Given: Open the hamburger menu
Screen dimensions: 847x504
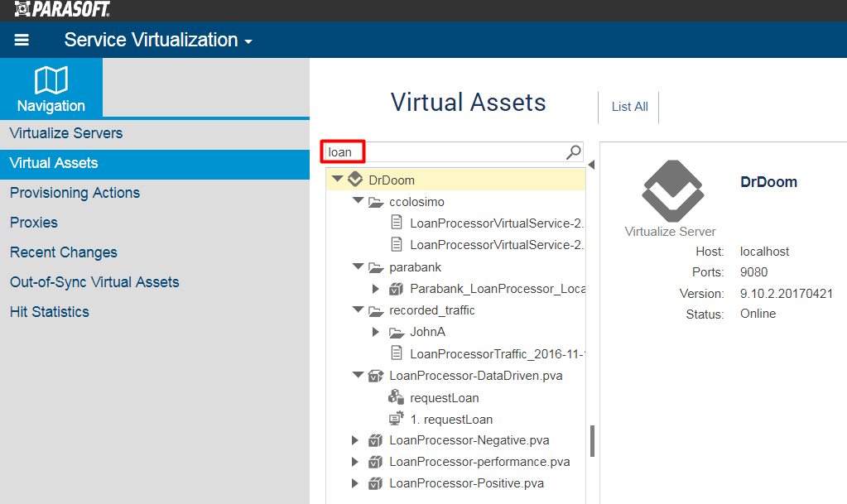Looking at the screenshot, I should pos(22,40).
